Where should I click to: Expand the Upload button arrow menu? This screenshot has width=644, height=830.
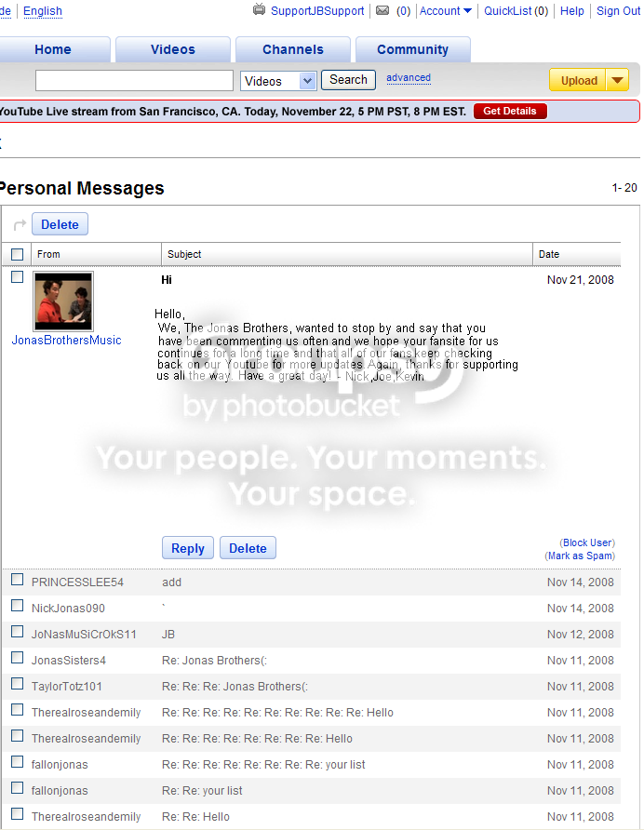[x=617, y=80]
